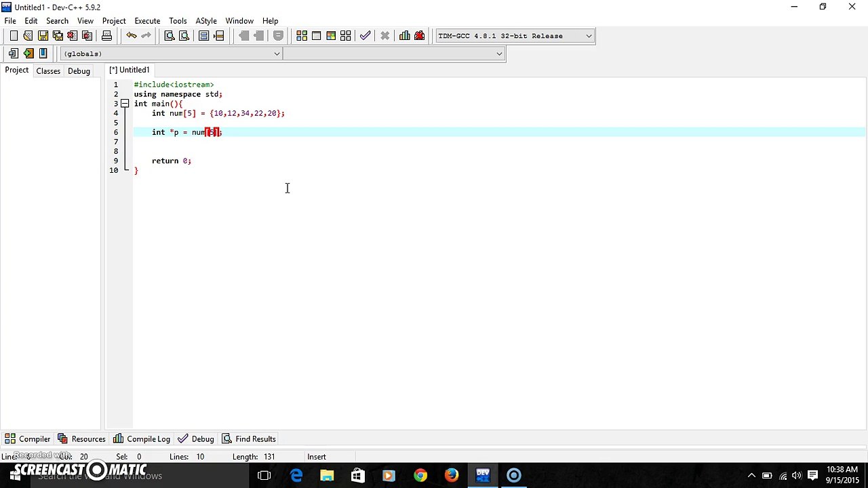Click the Stop Execution X icon

[384, 36]
